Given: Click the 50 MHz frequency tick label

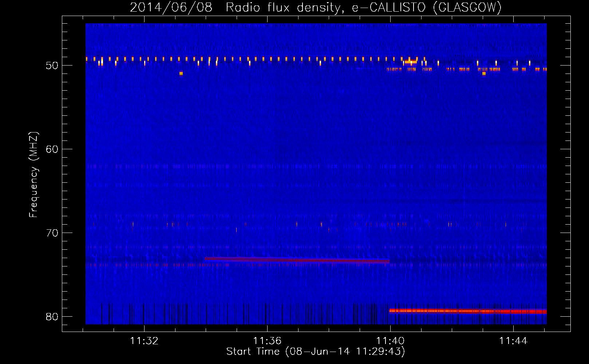Looking at the screenshot, I should coord(52,66).
